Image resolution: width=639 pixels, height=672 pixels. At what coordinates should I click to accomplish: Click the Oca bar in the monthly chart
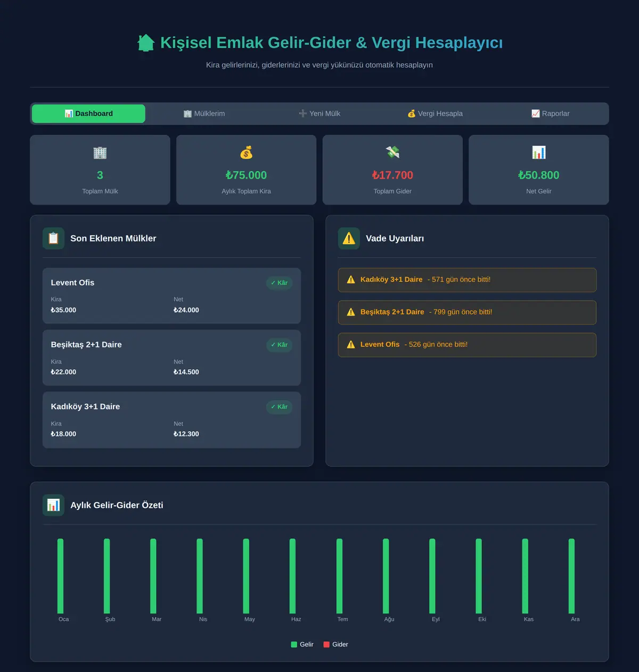click(60, 576)
